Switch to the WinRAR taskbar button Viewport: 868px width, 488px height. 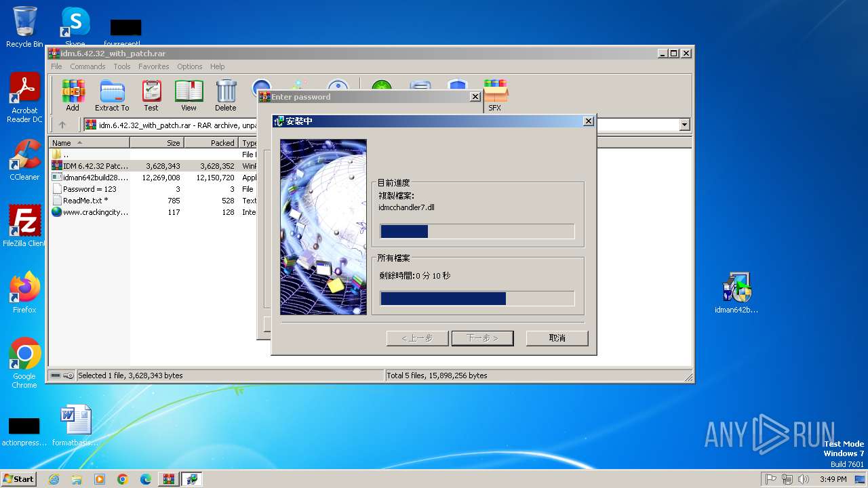(169, 479)
